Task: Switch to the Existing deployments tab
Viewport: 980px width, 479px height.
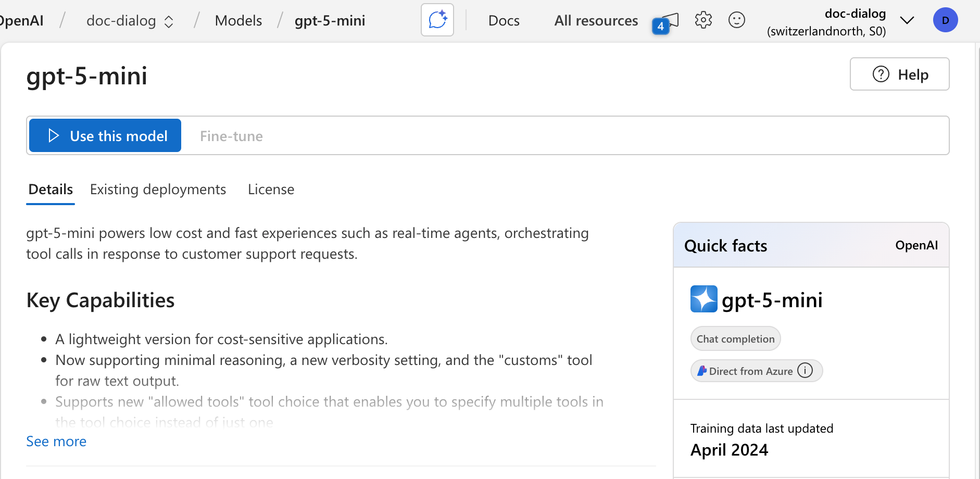Action: pos(158,190)
